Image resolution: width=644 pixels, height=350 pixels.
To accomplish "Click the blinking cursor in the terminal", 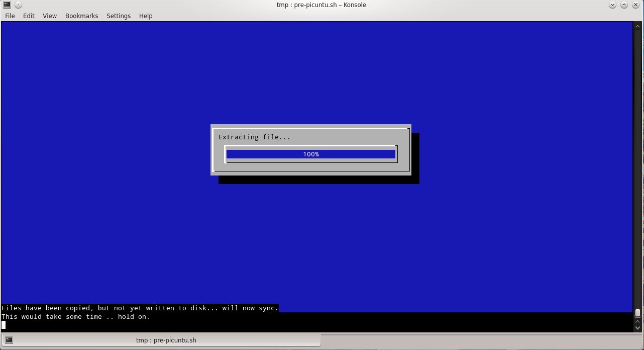I will click(x=4, y=325).
